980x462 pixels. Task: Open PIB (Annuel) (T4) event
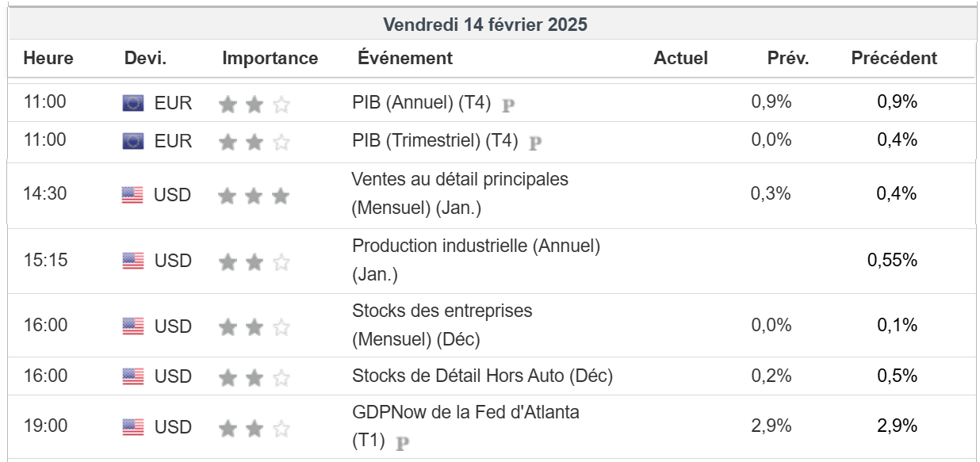pos(421,102)
